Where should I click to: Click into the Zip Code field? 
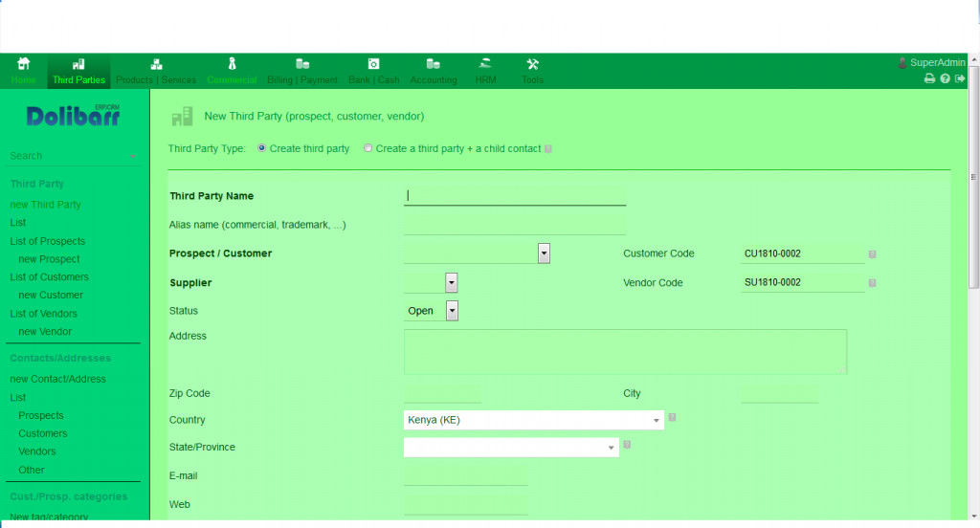click(x=442, y=394)
